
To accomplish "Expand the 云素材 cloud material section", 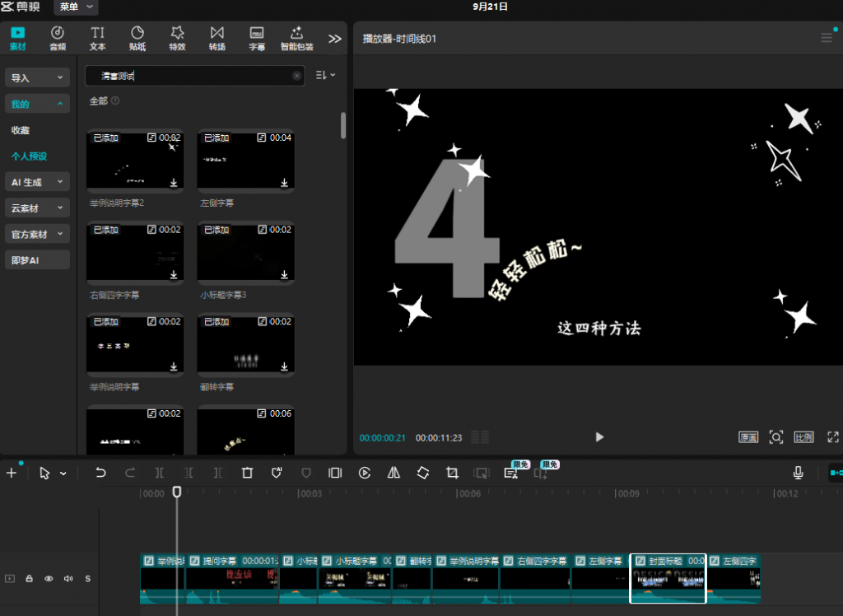I will 37,208.
